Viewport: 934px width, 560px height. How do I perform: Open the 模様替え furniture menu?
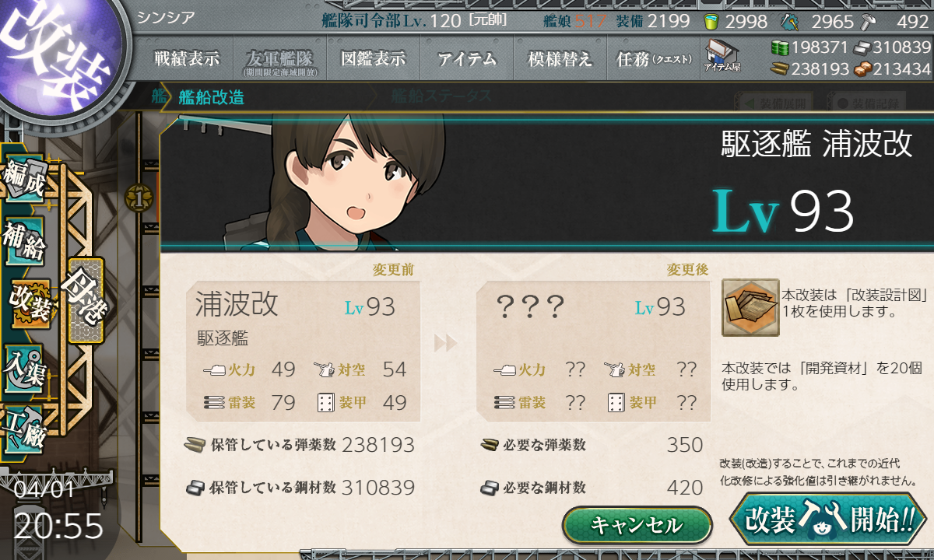pyautogui.click(x=560, y=58)
